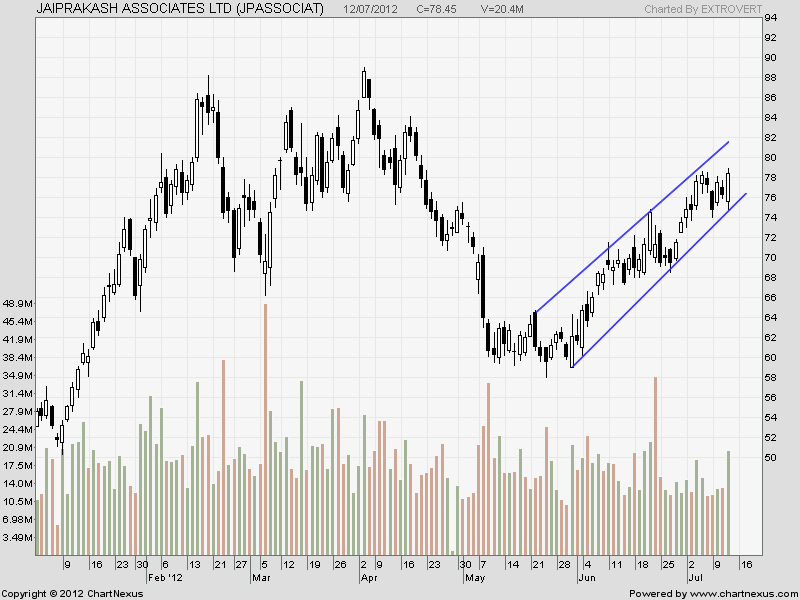Click the 94 price axis label

point(772,18)
